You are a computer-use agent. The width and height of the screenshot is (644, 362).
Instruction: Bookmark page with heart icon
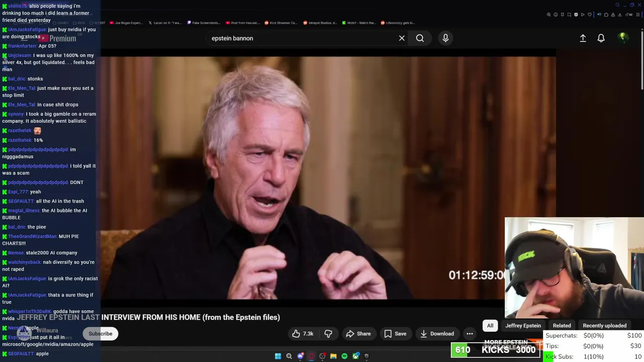590,15
